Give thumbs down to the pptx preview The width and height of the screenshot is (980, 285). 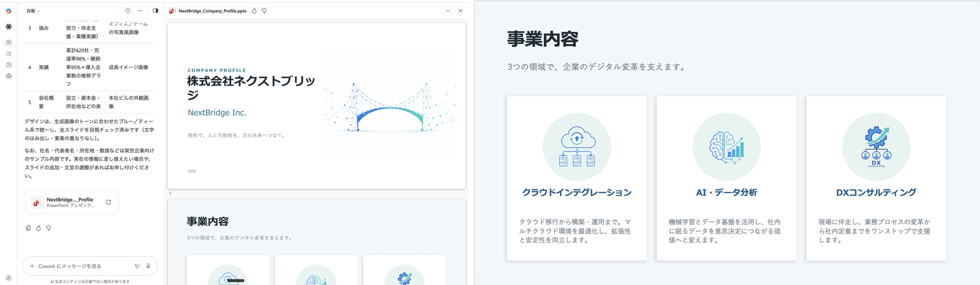(264, 11)
